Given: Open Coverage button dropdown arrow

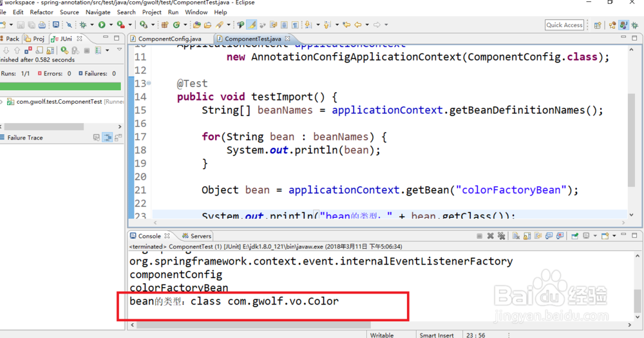Looking at the screenshot, I should (130, 25).
